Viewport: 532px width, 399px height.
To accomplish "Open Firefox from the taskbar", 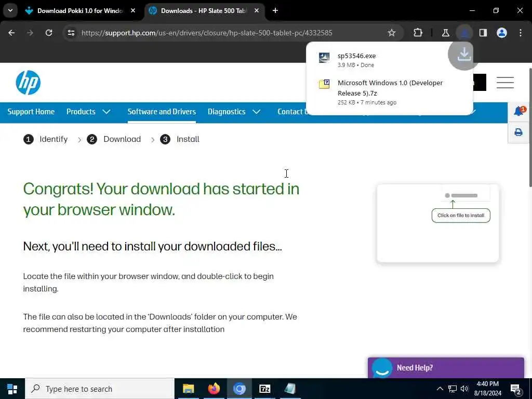I will 214,389.
